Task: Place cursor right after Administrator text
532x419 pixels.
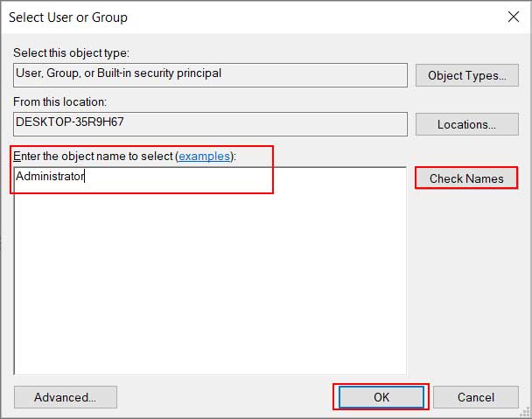Action: click(86, 177)
